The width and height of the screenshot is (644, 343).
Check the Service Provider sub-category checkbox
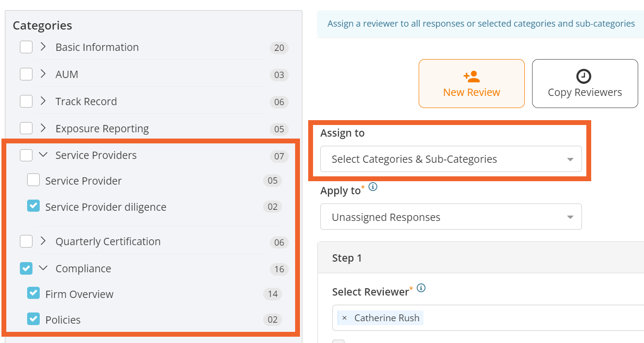point(33,180)
